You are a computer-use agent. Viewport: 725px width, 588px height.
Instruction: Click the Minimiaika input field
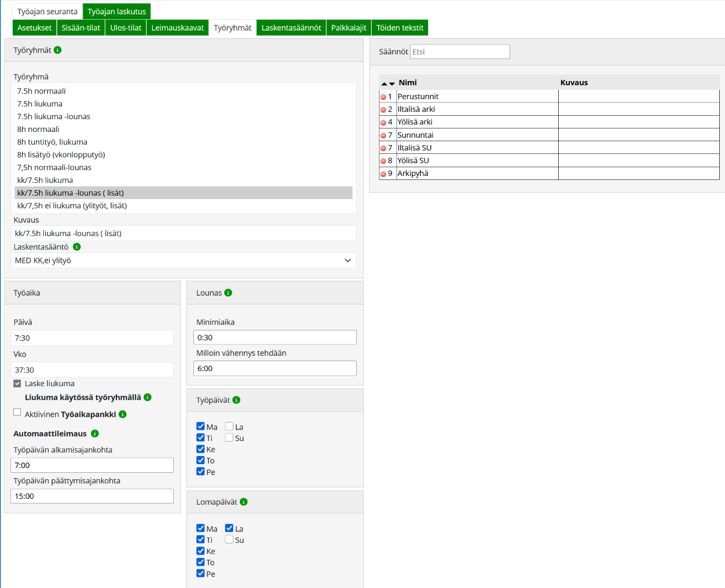pos(274,338)
